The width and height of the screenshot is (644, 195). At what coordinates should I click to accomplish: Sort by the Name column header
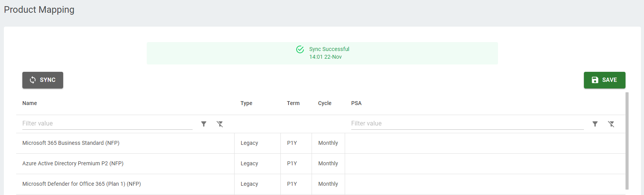[30, 103]
